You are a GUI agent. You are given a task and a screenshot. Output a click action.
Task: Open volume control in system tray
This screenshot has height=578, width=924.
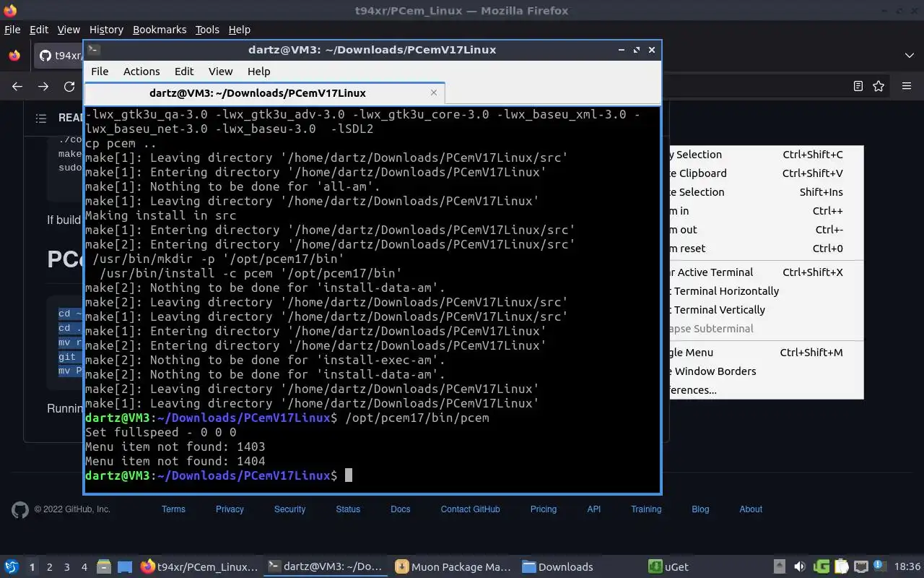click(x=800, y=567)
